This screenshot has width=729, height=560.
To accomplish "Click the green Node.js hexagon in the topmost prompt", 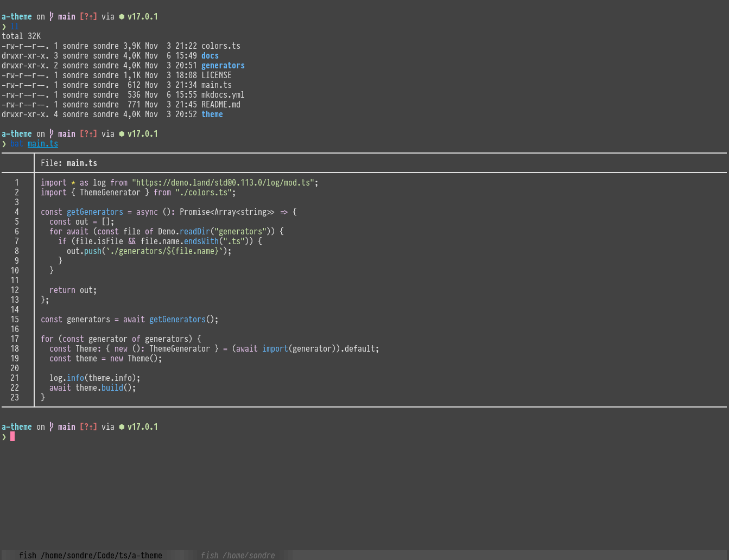I will click(122, 17).
